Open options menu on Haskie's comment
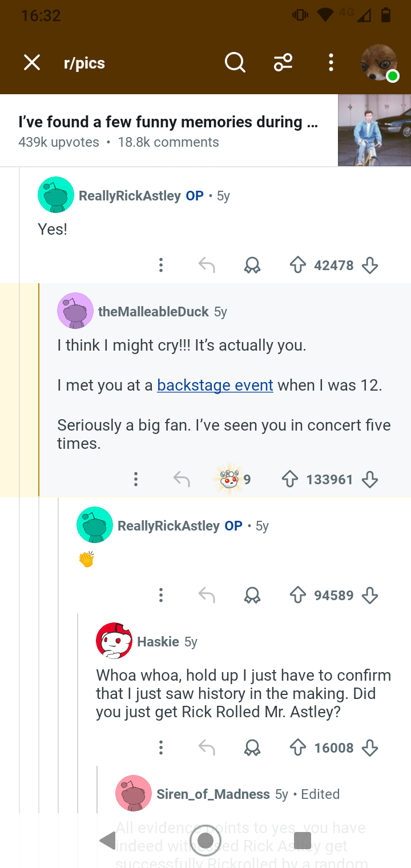The width and height of the screenshot is (411, 868). tap(161, 748)
